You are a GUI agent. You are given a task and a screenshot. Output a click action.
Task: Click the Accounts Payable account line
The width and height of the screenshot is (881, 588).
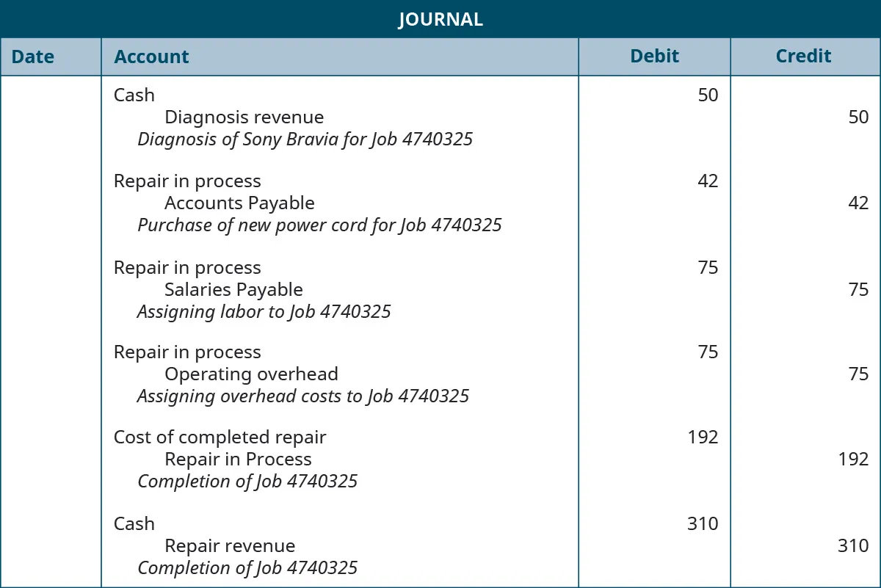click(x=239, y=203)
